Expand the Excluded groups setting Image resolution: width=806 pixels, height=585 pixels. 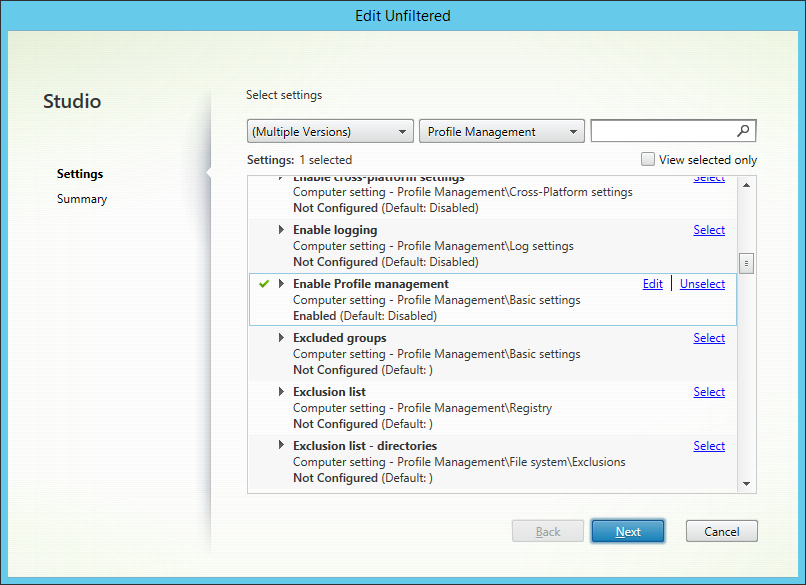(x=281, y=338)
